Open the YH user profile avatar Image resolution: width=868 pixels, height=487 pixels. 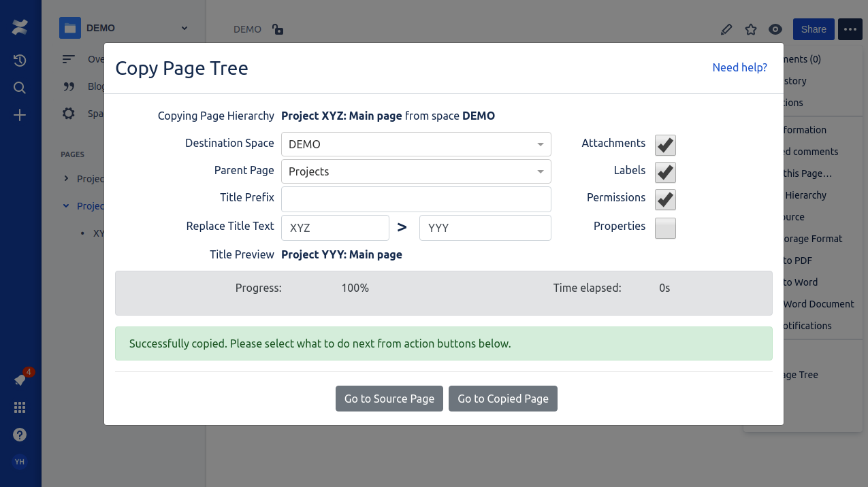[x=20, y=462]
